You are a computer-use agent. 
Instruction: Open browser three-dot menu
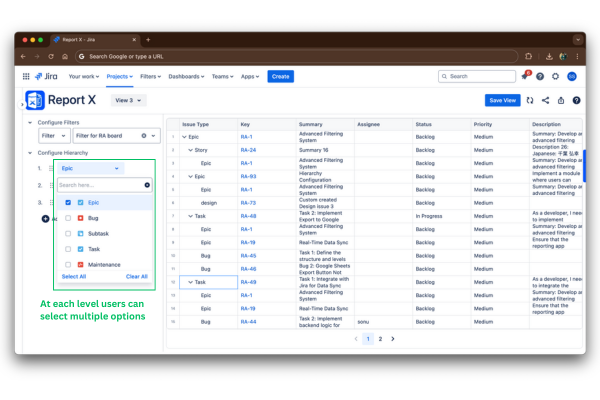click(577, 56)
